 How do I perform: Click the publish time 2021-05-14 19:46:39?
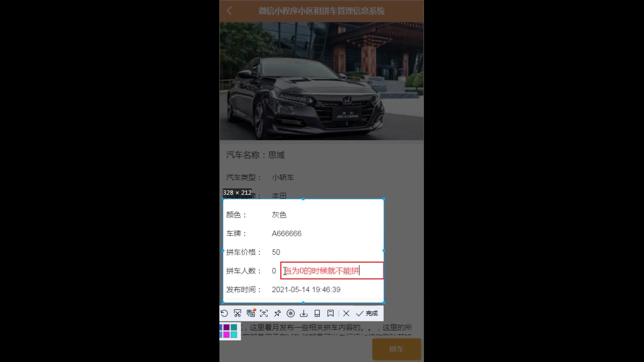click(x=306, y=290)
